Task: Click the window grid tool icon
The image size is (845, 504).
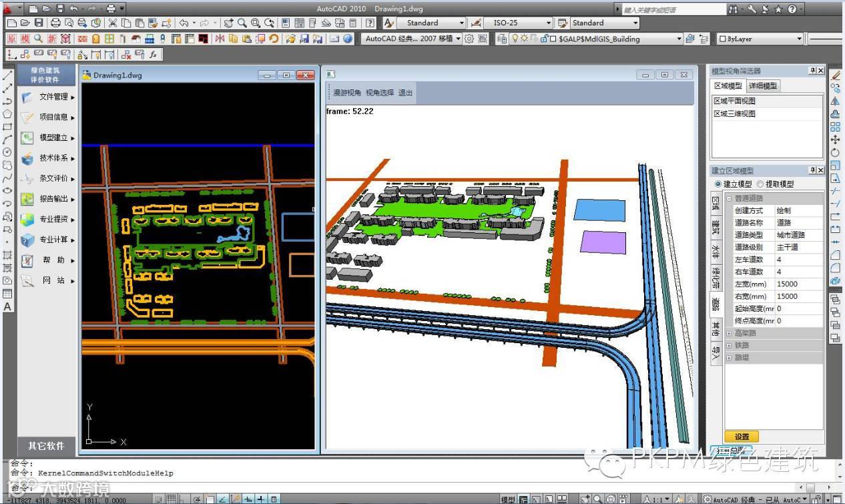Action: point(109,39)
